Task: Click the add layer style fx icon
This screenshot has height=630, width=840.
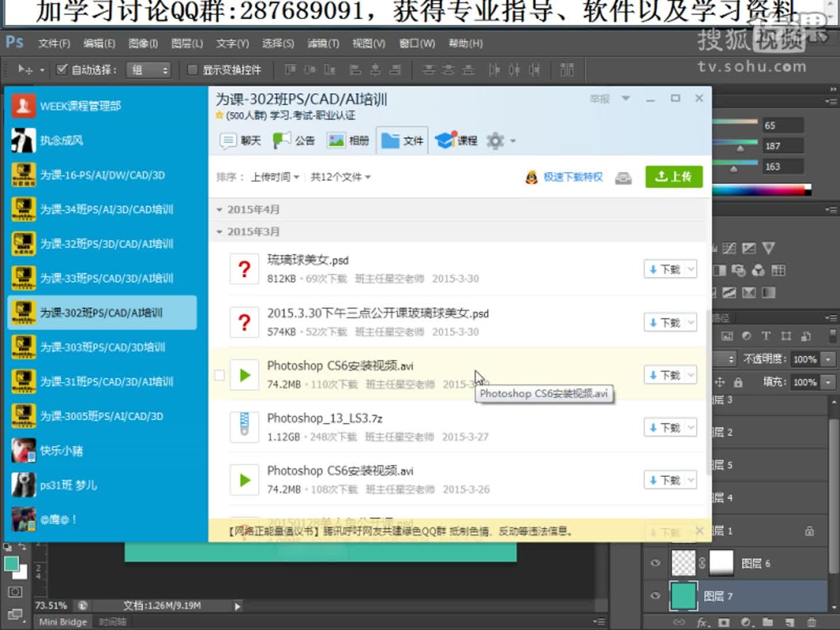Action: point(702,622)
